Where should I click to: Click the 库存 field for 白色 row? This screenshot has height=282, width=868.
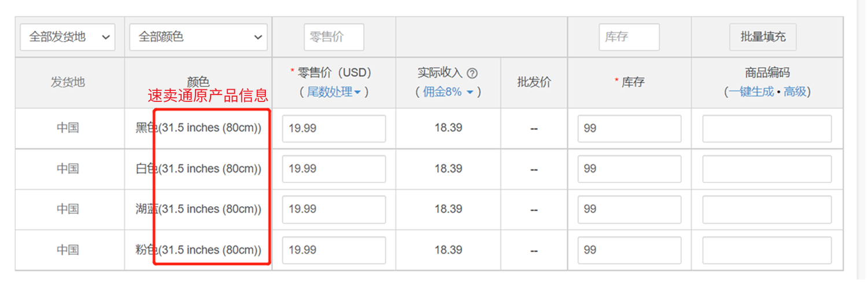pyautogui.click(x=629, y=169)
